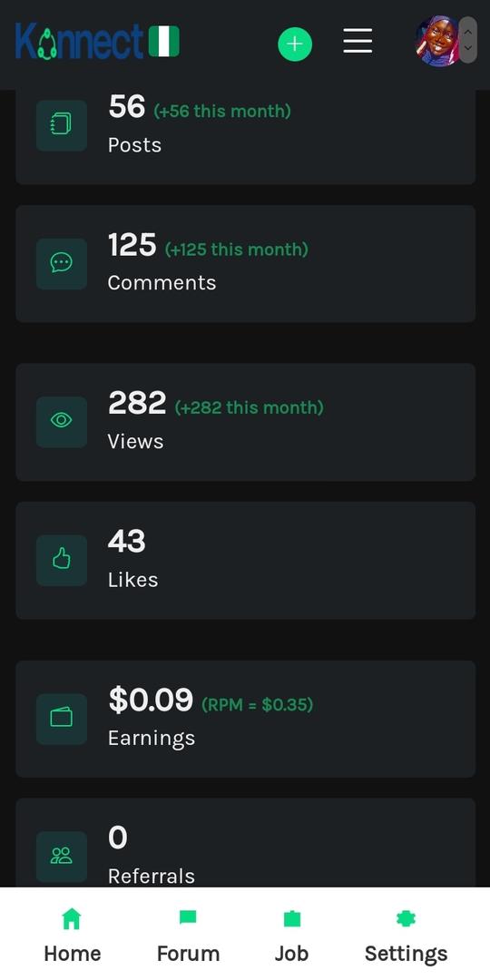
Task: Select the 43 Likes card
Action: (x=246, y=560)
